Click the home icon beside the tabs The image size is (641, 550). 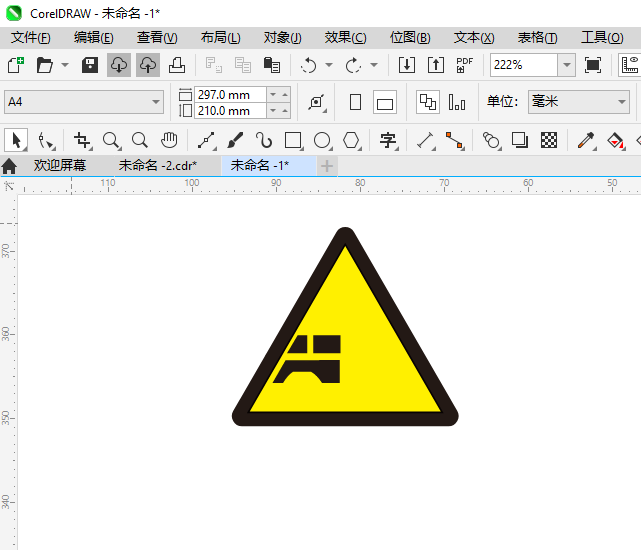[9, 166]
